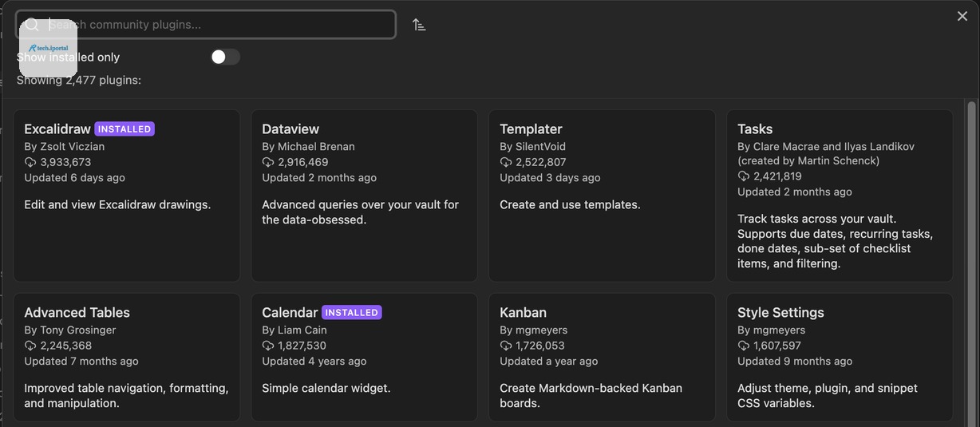Click 'Showing 2,477 plugins:' text

tap(79, 80)
